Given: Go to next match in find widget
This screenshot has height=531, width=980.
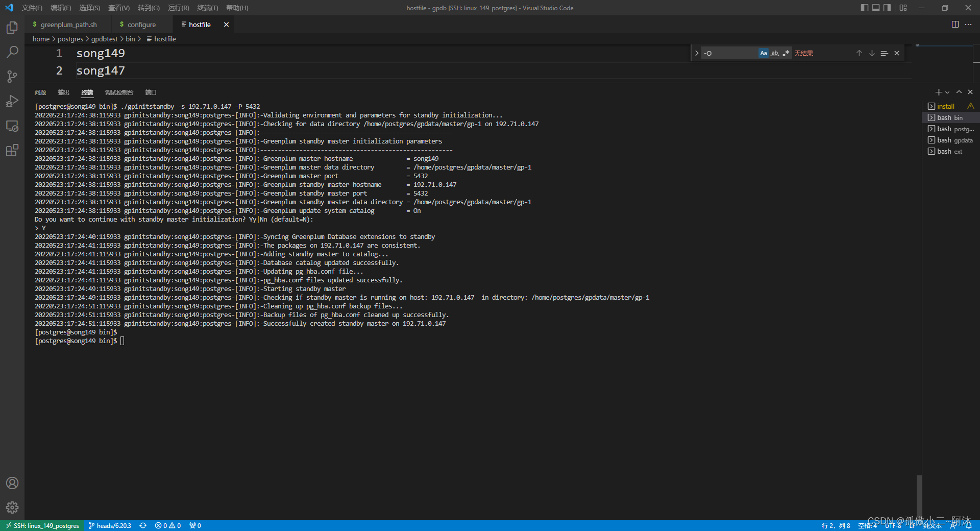Looking at the screenshot, I should coord(872,53).
